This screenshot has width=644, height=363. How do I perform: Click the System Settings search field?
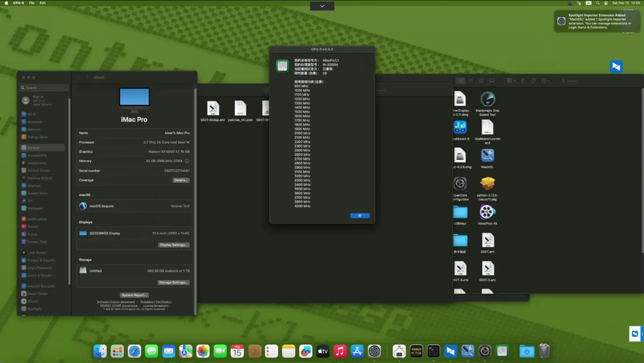point(45,88)
